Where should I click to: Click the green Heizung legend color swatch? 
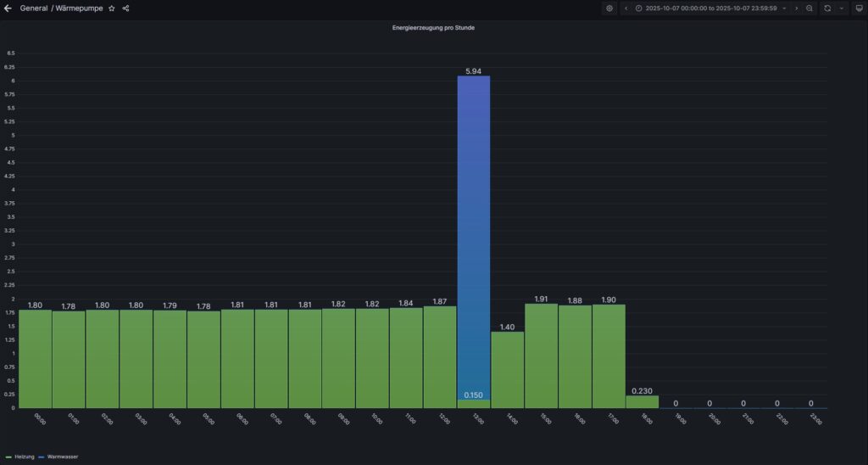click(8, 457)
